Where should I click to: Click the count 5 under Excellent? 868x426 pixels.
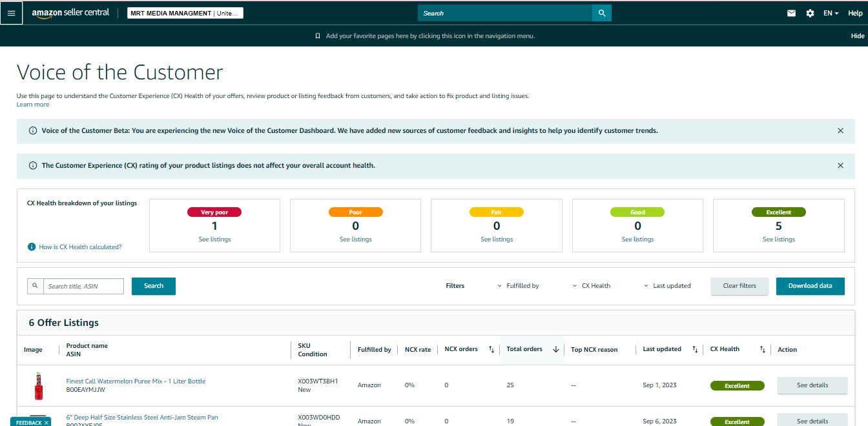pos(779,226)
